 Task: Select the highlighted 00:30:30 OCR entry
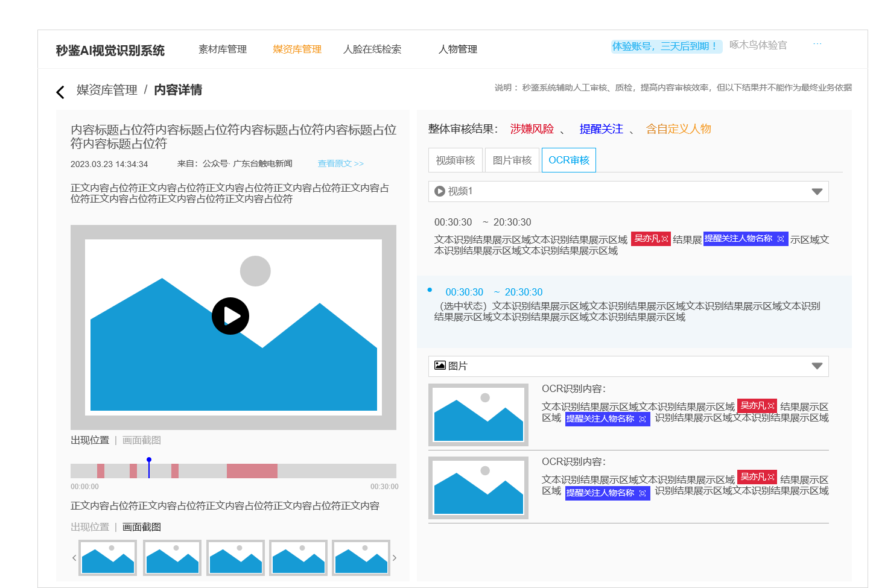pyautogui.click(x=494, y=292)
